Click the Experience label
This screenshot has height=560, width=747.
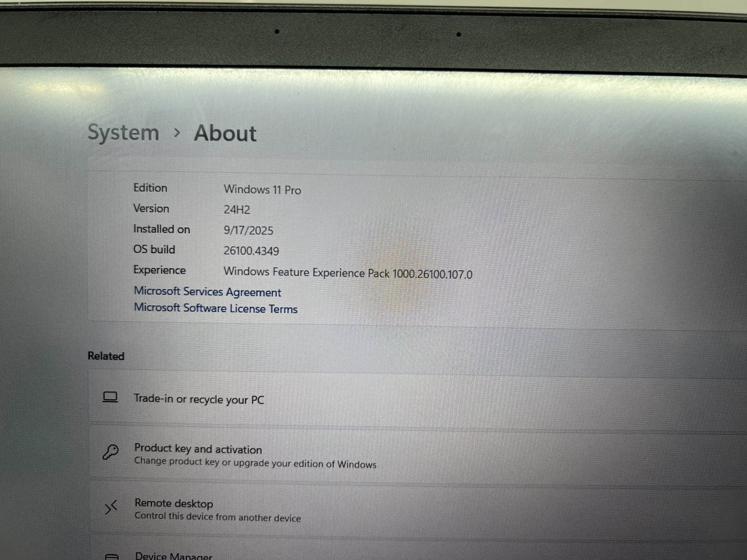(160, 270)
